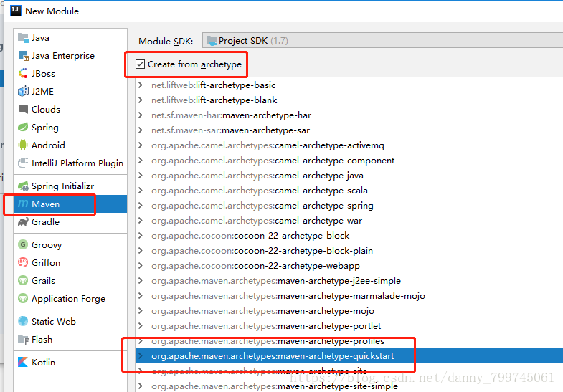Click the Kotlin logo icon
563x392 pixels.
pos(23,362)
